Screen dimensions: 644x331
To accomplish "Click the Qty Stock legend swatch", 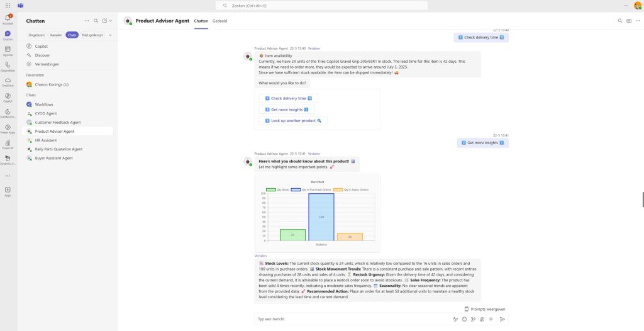I will [271, 189].
